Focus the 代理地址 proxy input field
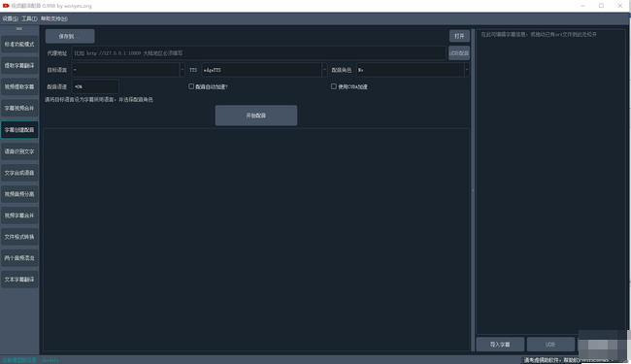The image size is (631, 364). 259,53
